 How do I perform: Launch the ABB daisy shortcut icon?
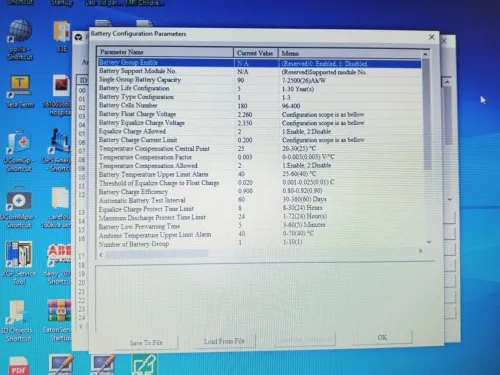click(59, 255)
